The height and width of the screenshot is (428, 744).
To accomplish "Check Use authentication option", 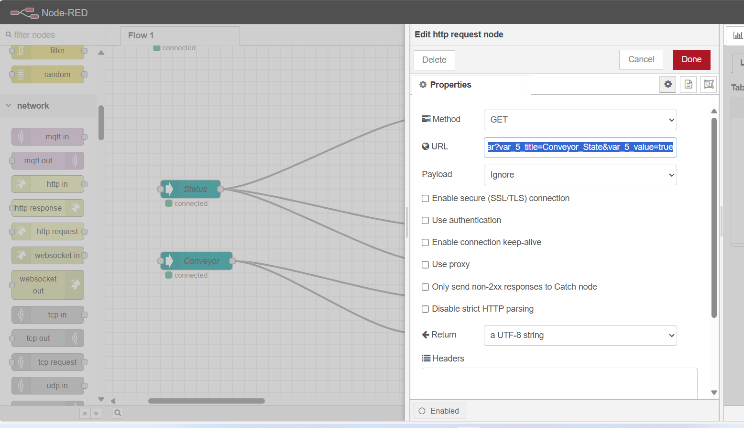I will coord(425,220).
